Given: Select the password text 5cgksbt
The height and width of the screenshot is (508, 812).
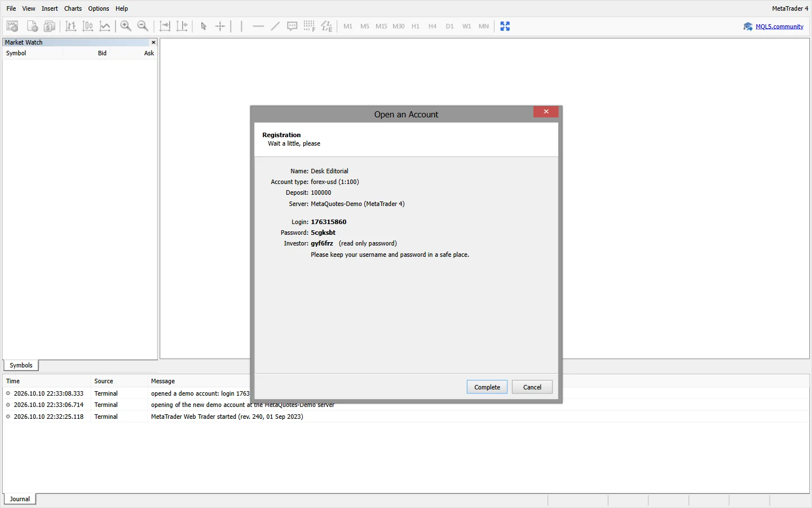Looking at the screenshot, I should click(x=323, y=233).
